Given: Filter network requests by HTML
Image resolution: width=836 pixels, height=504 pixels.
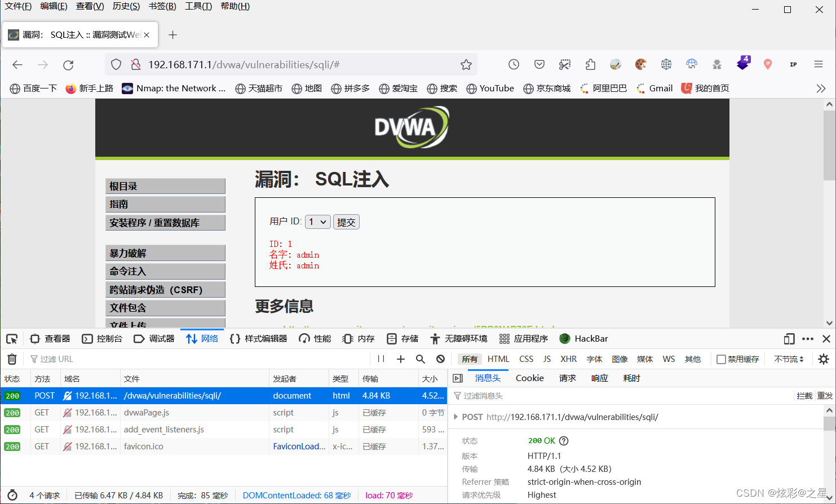Looking at the screenshot, I should point(498,359).
